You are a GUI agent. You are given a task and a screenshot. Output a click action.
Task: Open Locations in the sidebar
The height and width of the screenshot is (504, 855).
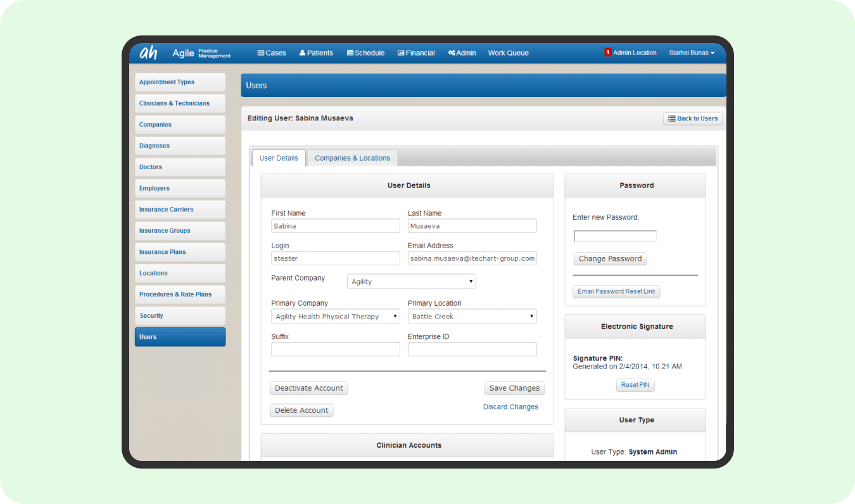(x=180, y=273)
